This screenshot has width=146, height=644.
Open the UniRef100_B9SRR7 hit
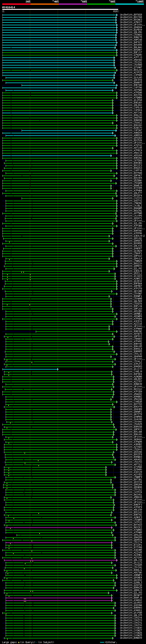[131, 50]
